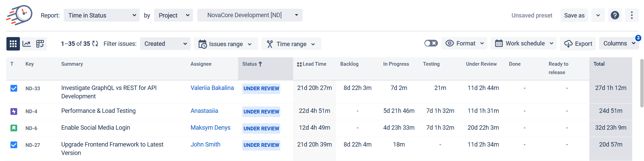The width and height of the screenshot is (644, 161).
Task: Open the Issues range menu
Action: pyautogui.click(x=226, y=44)
